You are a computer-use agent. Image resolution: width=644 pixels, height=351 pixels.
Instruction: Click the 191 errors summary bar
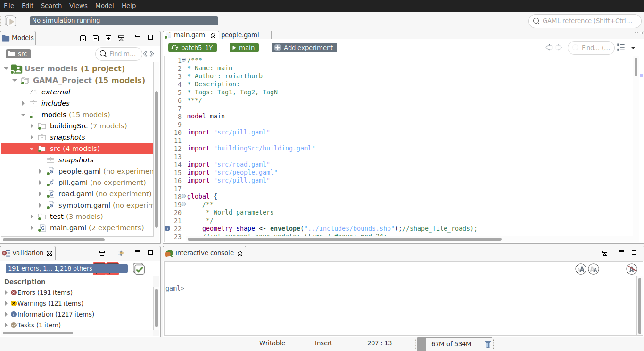point(66,268)
